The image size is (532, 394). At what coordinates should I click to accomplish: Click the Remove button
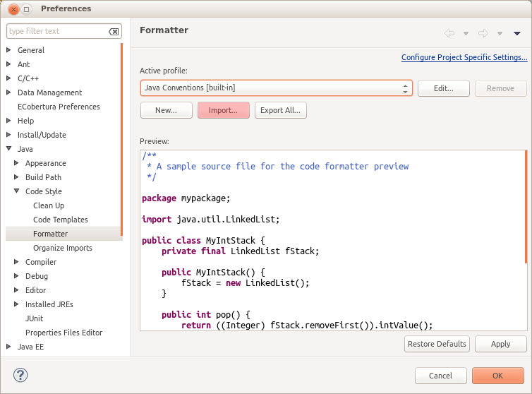tap(500, 88)
